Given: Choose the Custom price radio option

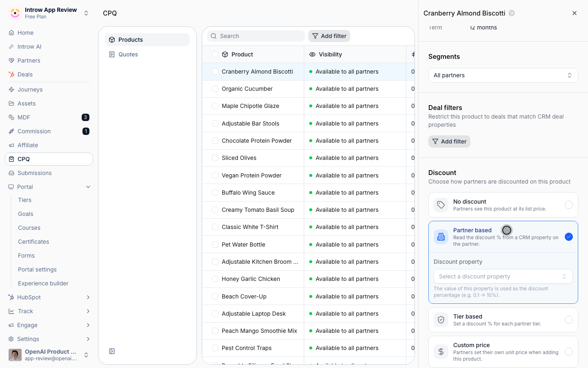Looking at the screenshot, I should tap(569, 352).
